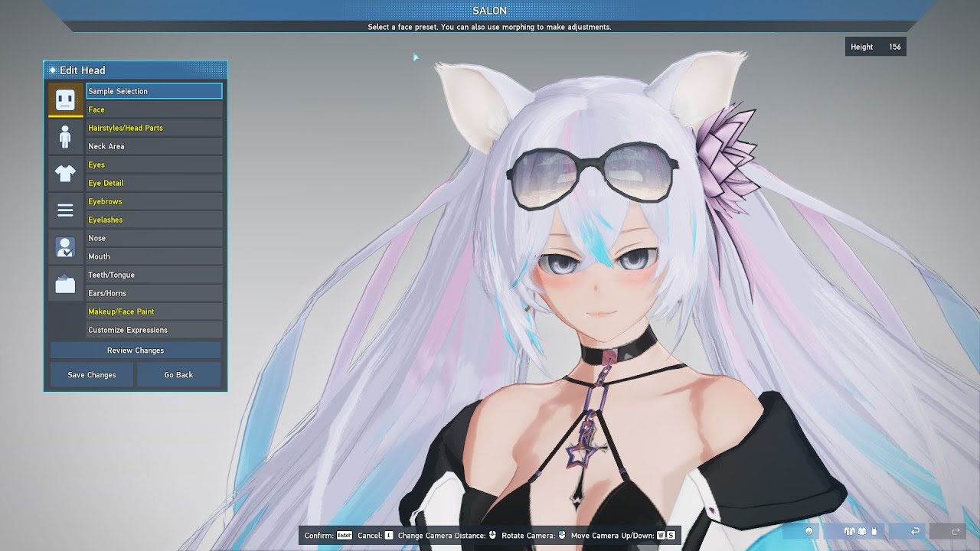The height and width of the screenshot is (551, 980).
Task: Open the outfit t-shirt category icon
Action: click(65, 174)
